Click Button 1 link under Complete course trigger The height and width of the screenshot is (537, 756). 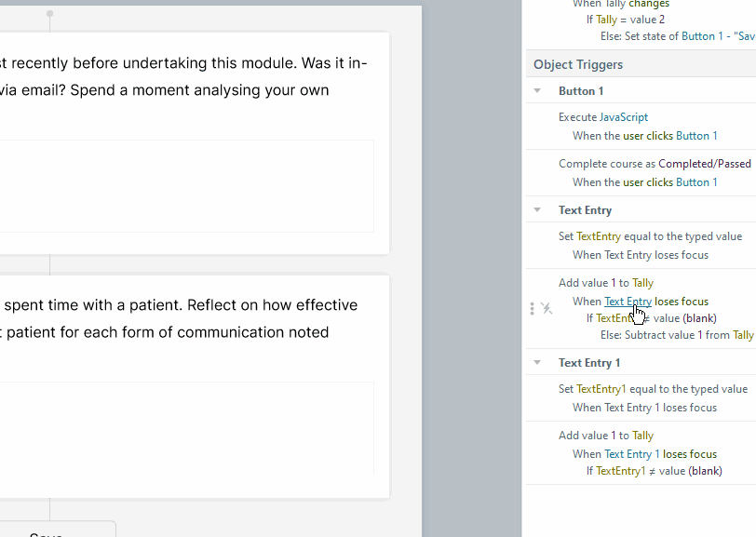[x=696, y=182]
